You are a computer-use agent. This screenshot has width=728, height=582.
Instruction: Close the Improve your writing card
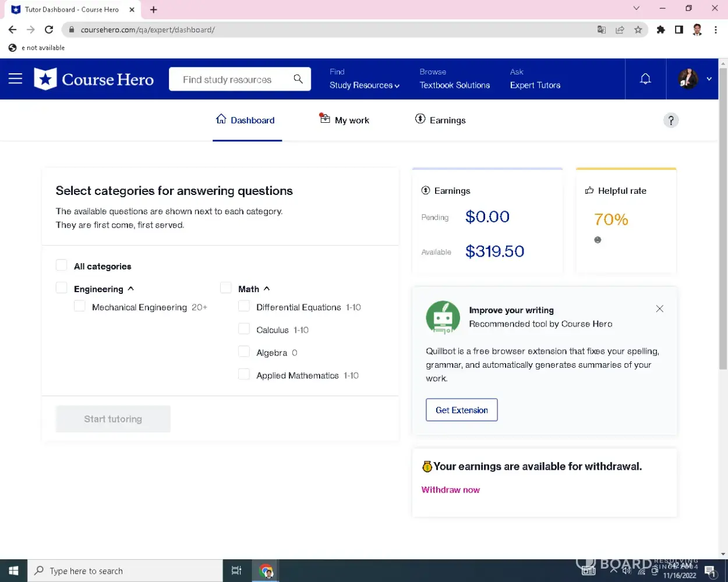[659, 309]
